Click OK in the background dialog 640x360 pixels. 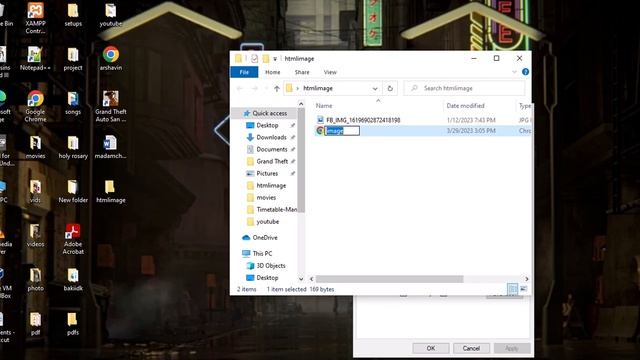point(431,348)
